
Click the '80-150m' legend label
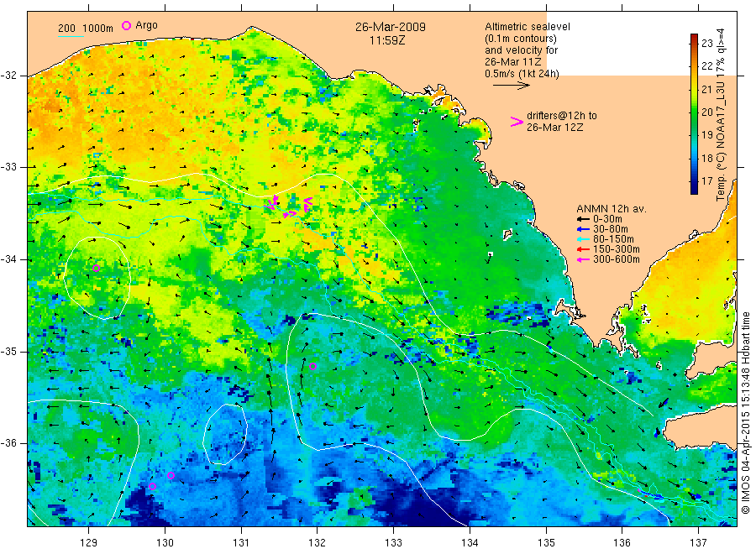pos(613,239)
